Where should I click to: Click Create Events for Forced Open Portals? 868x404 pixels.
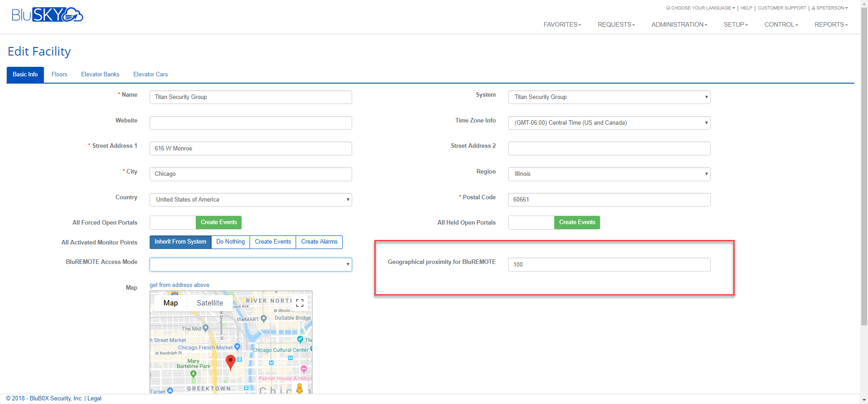(219, 222)
